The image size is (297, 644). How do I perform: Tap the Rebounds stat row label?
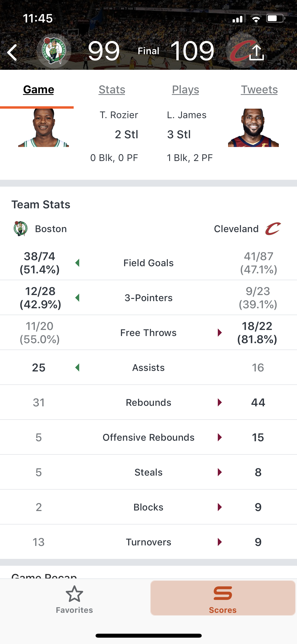pyautogui.click(x=148, y=402)
